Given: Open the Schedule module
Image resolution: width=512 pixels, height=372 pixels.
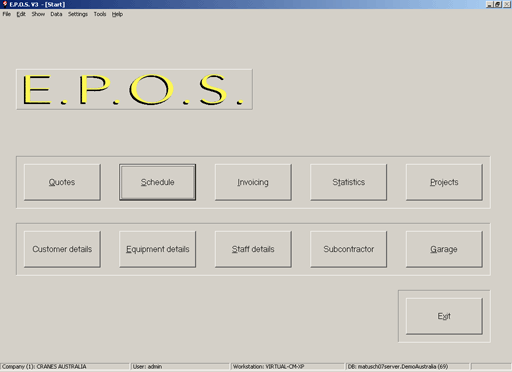Looking at the screenshot, I should coord(157,182).
